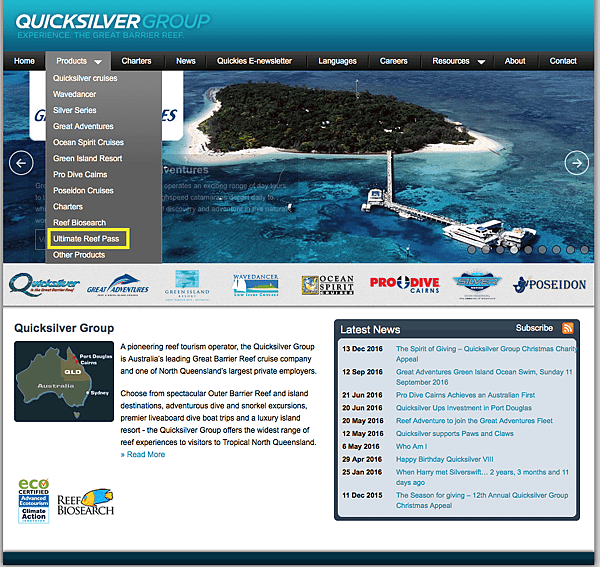Select the last slideshow indicator dot
The width and height of the screenshot is (600, 567).
click(x=584, y=250)
